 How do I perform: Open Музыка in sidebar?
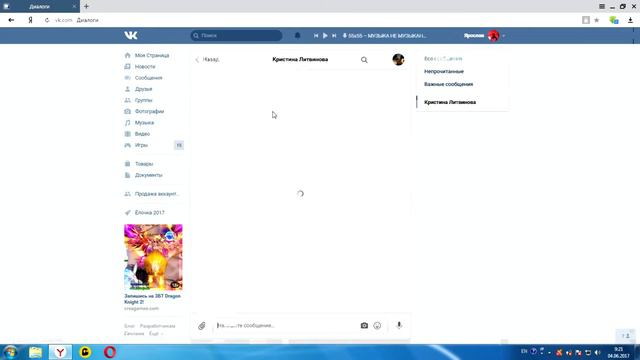[x=144, y=122]
